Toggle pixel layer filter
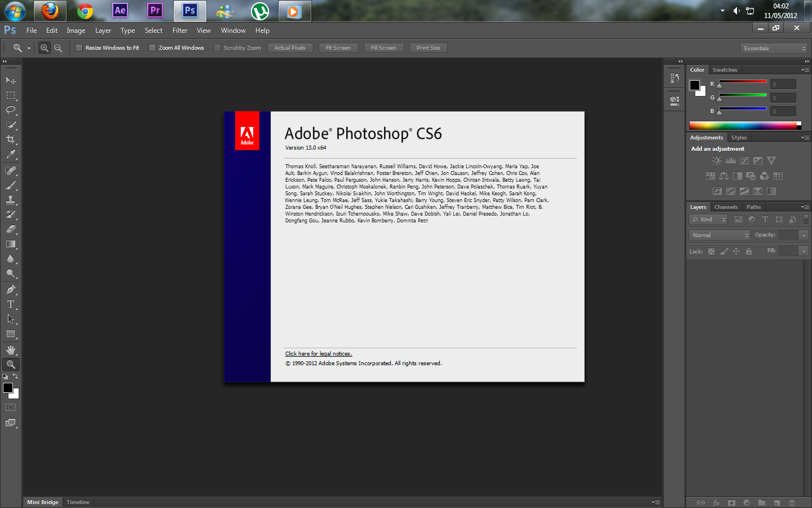The image size is (812, 508). 738,220
